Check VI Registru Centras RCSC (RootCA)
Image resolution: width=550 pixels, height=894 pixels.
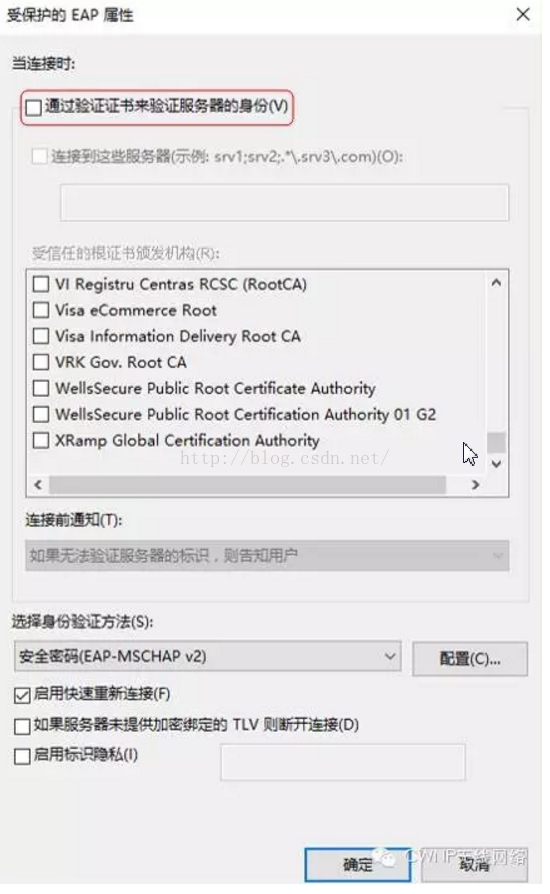click(41, 284)
